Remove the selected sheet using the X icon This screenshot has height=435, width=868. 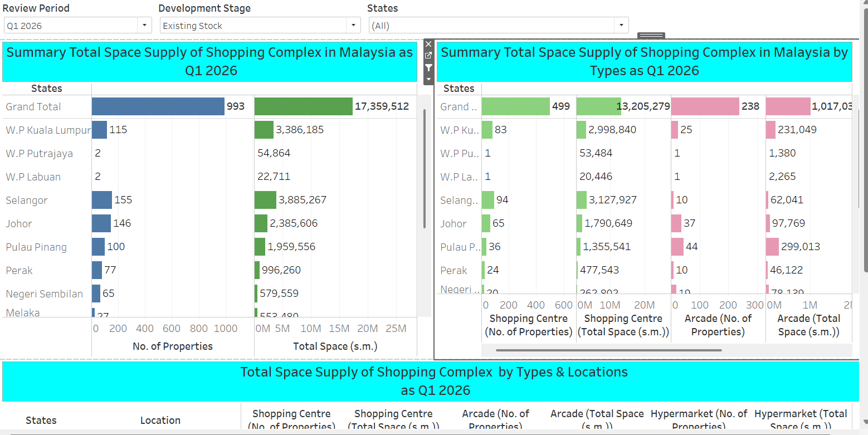(x=428, y=44)
